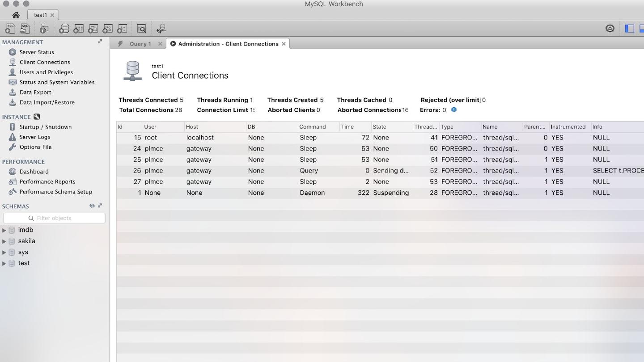Toggle the left sidebar panel visibility
Screen dimensions: 644x362
click(629, 29)
